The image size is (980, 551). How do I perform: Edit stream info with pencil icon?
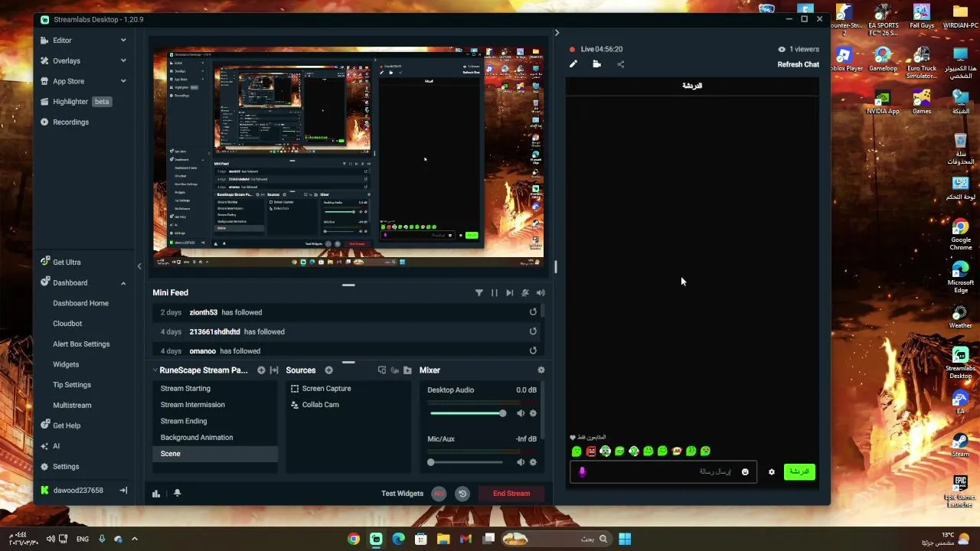pos(573,64)
